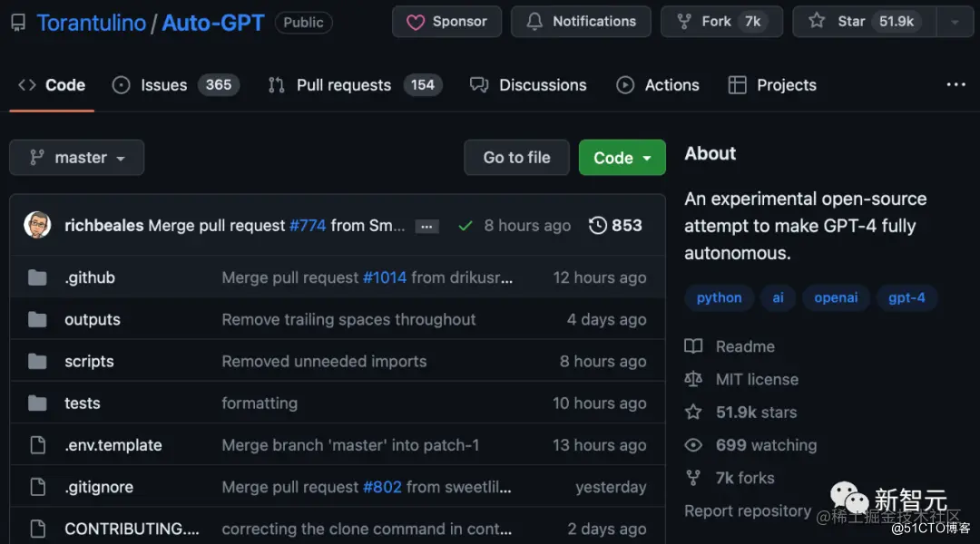
Task: View the 51.9k stars link
Action: [x=740, y=413]
